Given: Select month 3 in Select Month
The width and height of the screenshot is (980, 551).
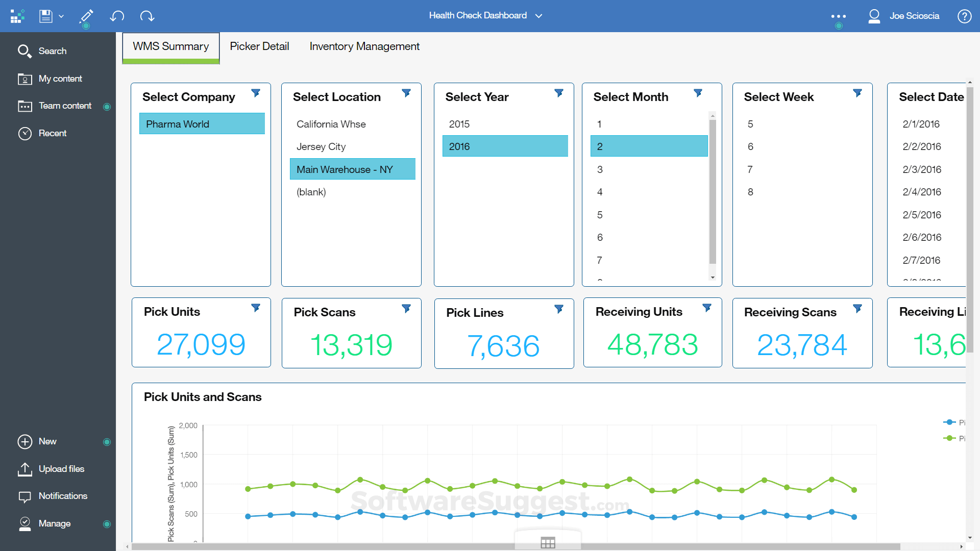Looking at the screenshot, I should (600, 169).
